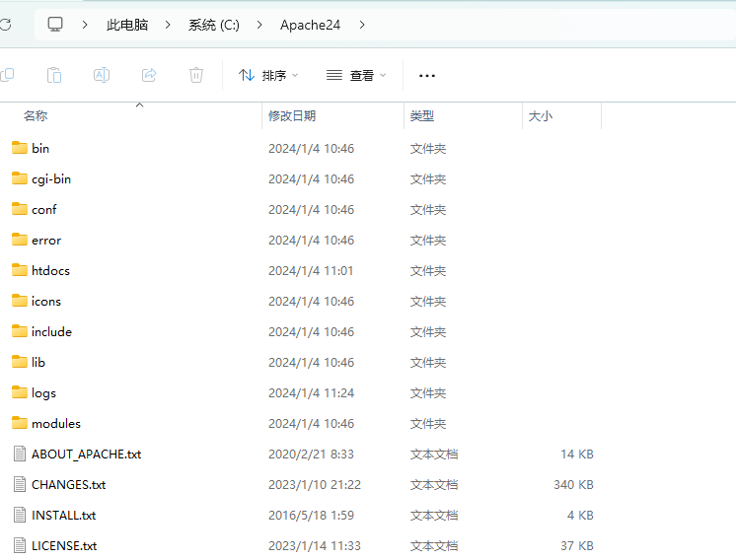
Task: Open the 查看 view dropdown
Action: [356, 75]
